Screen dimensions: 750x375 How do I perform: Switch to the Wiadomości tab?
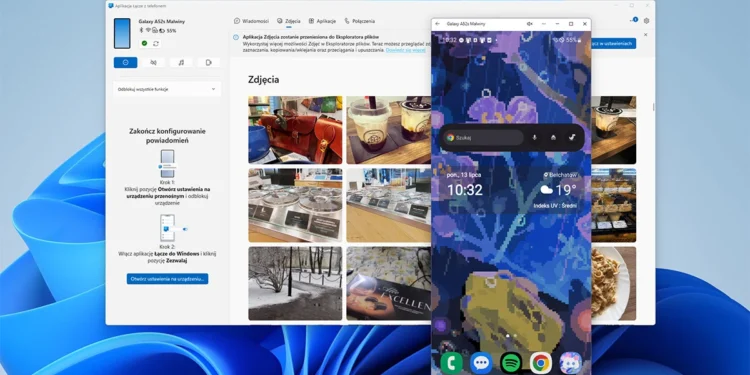coord(252,21)
